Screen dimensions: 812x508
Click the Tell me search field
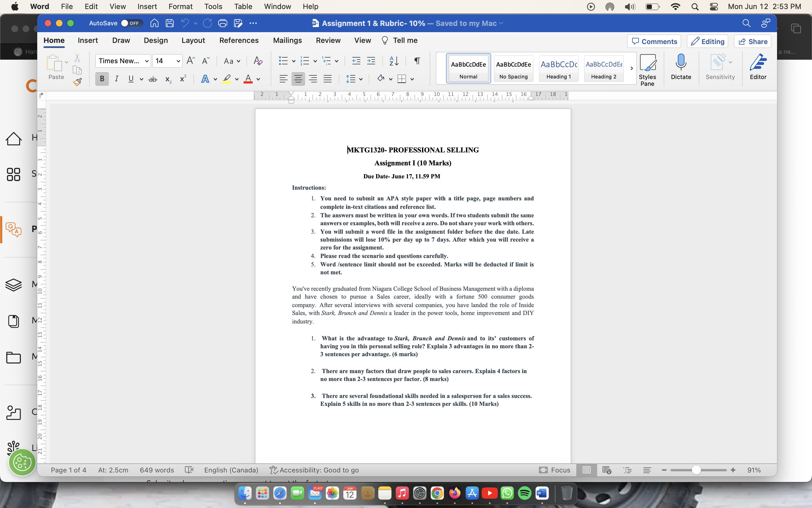click(400, 40)
